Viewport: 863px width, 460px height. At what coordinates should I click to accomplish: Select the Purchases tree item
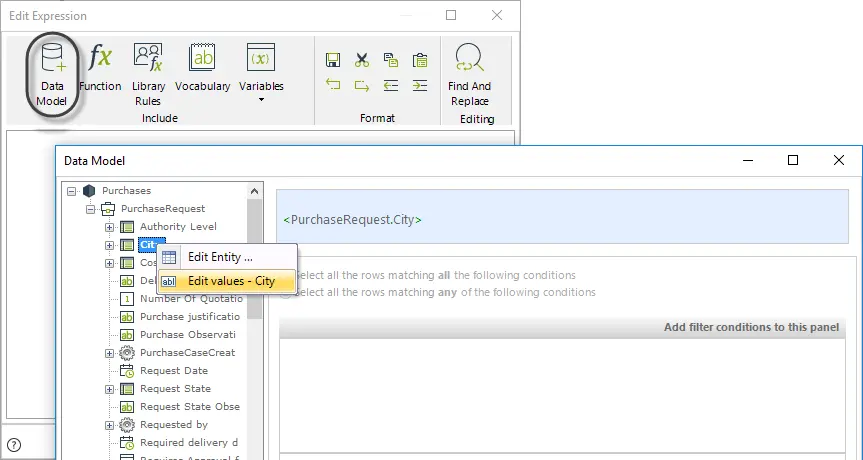[127, 190]
